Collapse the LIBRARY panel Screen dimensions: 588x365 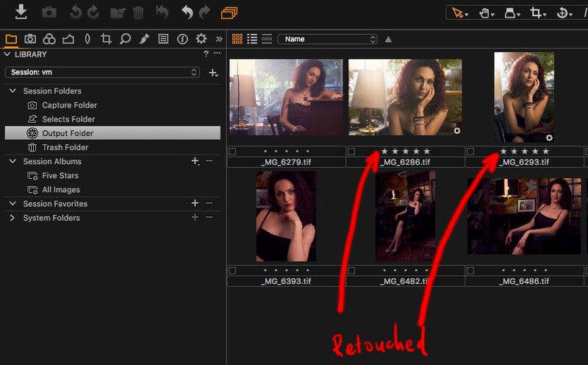click(7, 54)
